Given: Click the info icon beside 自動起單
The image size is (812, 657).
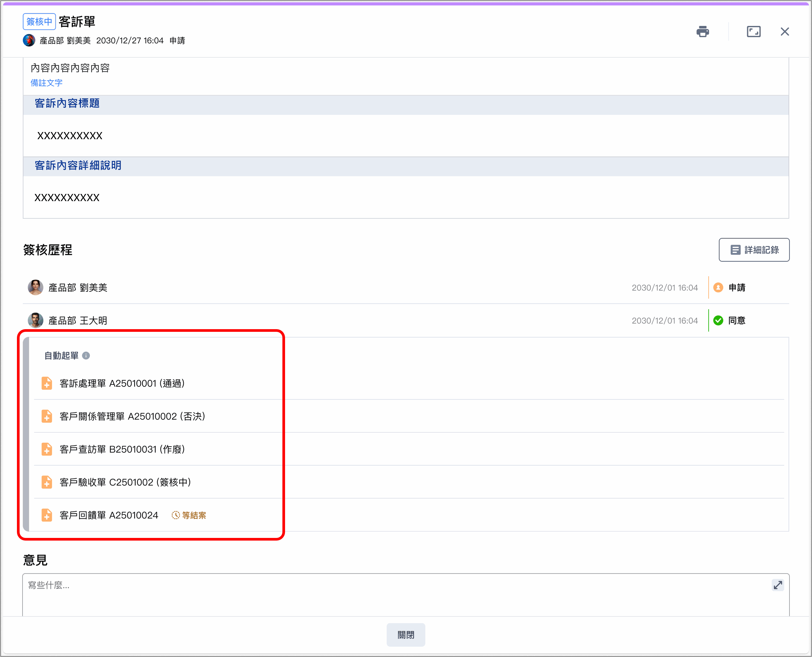Looking at the screenshot, I should (x=86, y=355).
